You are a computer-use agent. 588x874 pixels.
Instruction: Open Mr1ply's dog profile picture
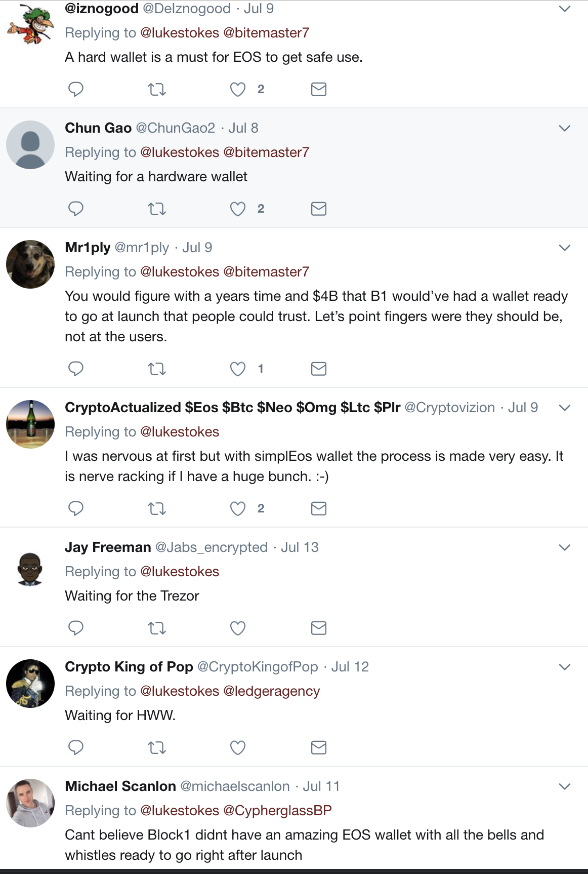30,264
